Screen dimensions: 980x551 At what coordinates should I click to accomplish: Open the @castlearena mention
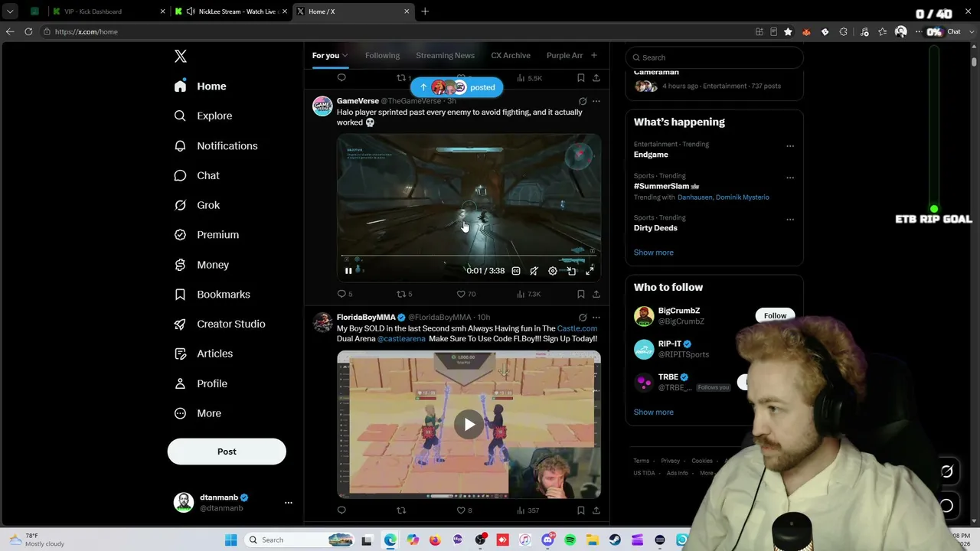pos(401,338)
